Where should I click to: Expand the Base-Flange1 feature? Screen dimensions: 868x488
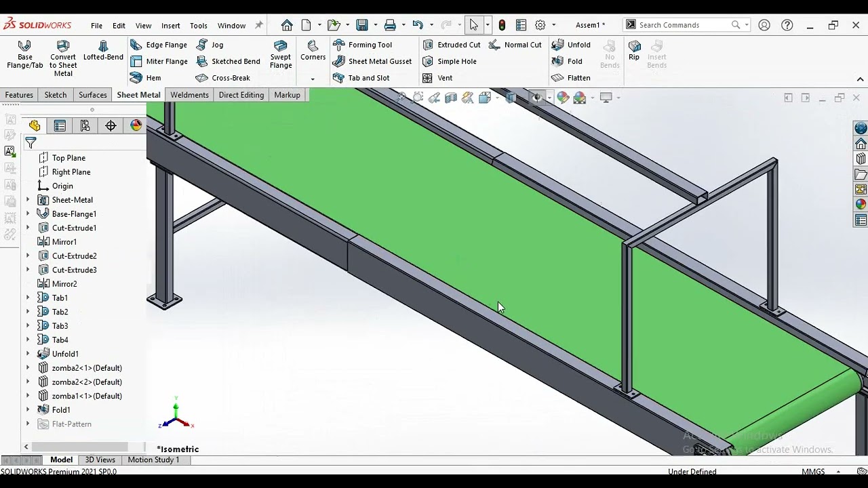28,214
